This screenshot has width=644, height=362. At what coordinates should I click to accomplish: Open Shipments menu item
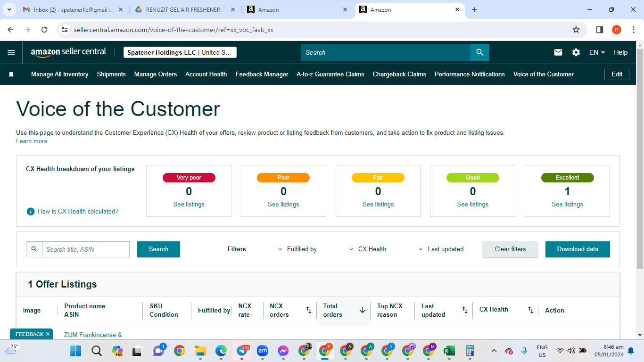111,74
